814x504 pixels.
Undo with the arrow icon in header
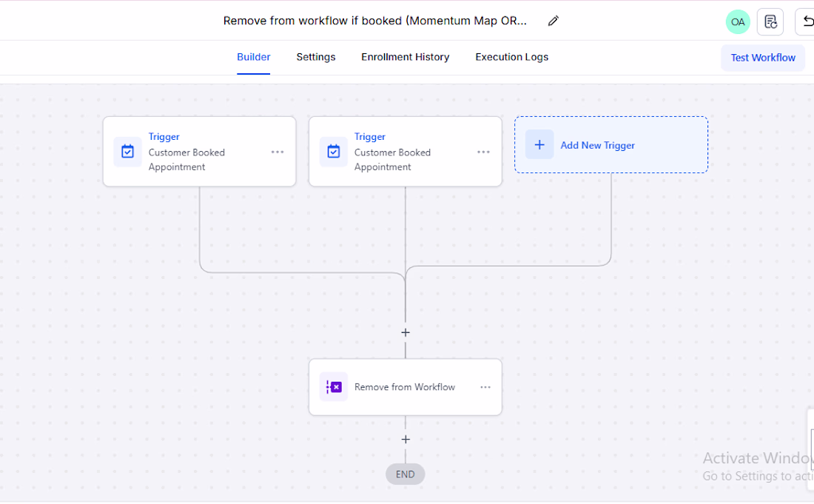click(x=806, y=21)
